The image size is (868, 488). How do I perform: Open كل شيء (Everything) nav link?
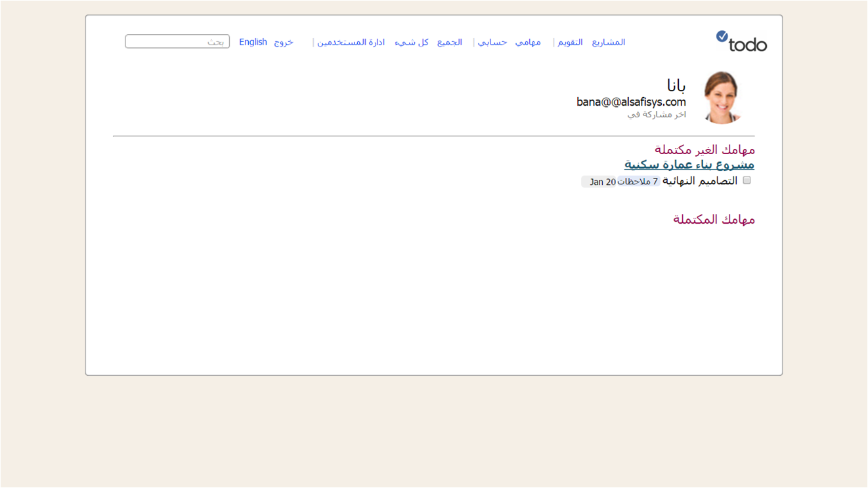[412, 42]
